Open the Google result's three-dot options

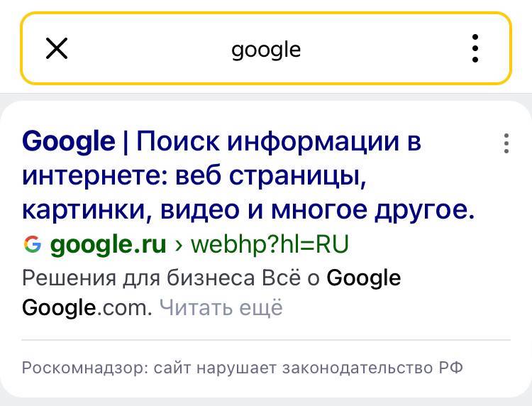pyautogui.click(x=506, y=143)
